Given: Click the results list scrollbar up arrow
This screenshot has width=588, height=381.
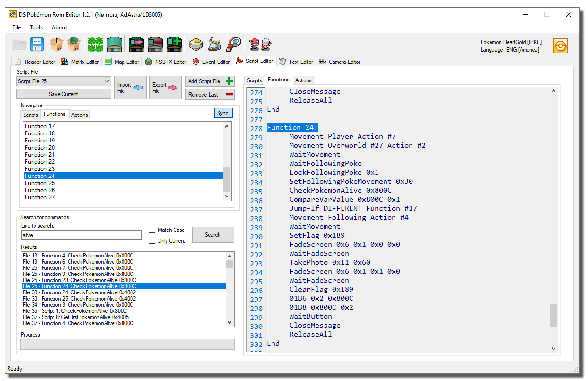Looking at the screenshot, I should [230, 256].
